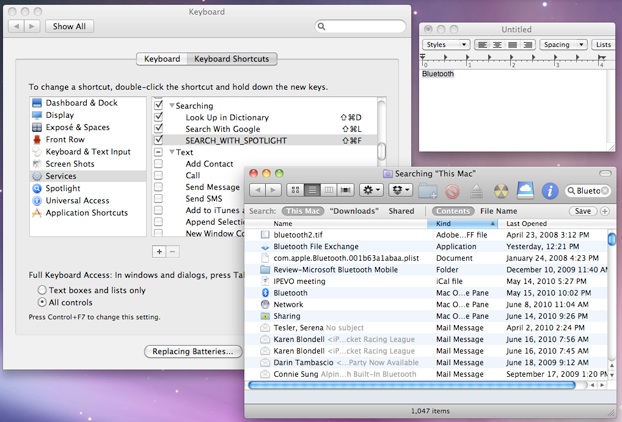Click the Show All button
622x422 pixels.
(69, 27)
